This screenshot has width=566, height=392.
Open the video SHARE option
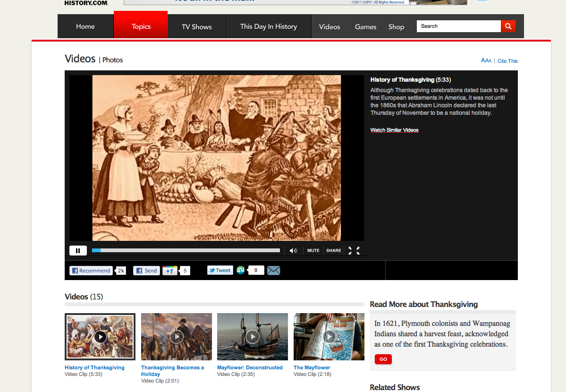[334, 250]
